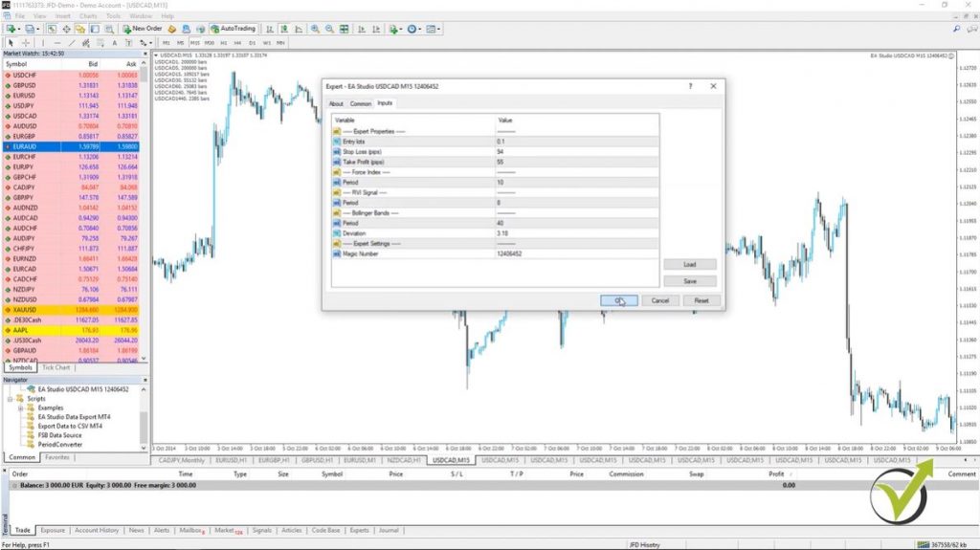
Task: Expand the Examples folder in Navigator
Action: click(21, 408)
